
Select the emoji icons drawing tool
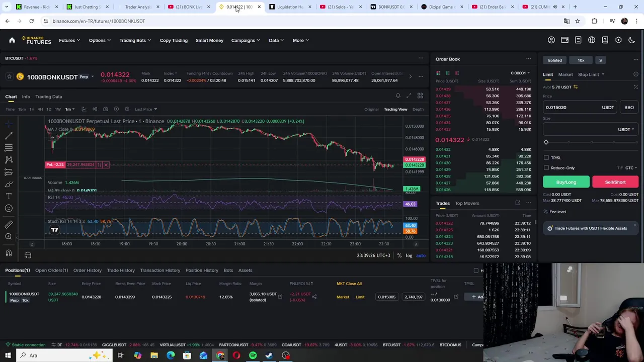coord(9,208)
